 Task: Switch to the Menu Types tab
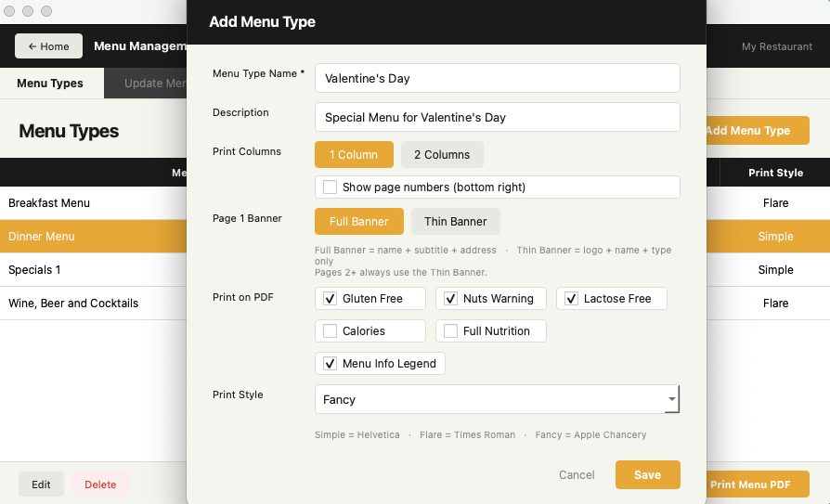pyautogui.click(x=51, y=84)
